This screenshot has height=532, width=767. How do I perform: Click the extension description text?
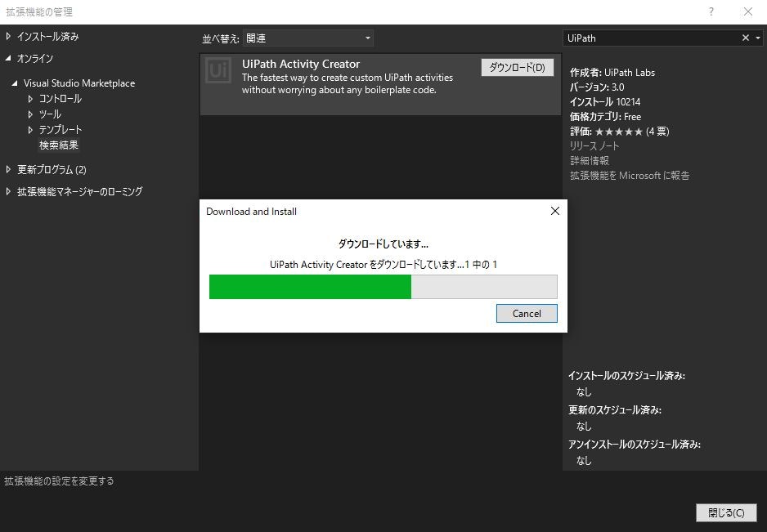click(x=348, y=83)
